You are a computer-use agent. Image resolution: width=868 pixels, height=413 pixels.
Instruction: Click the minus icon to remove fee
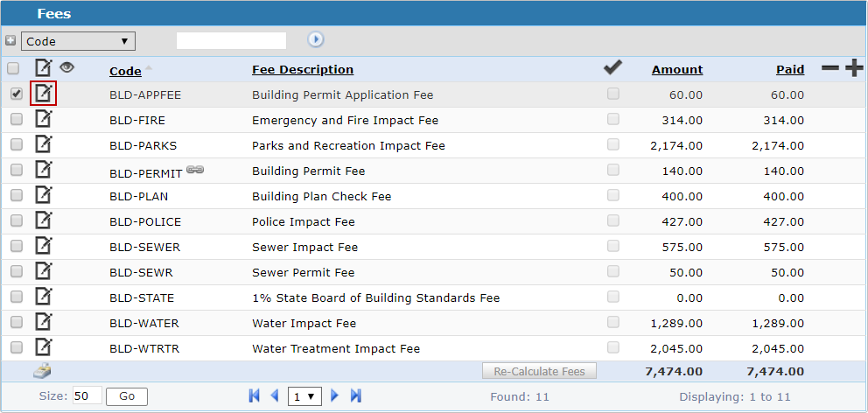(829, 69)
